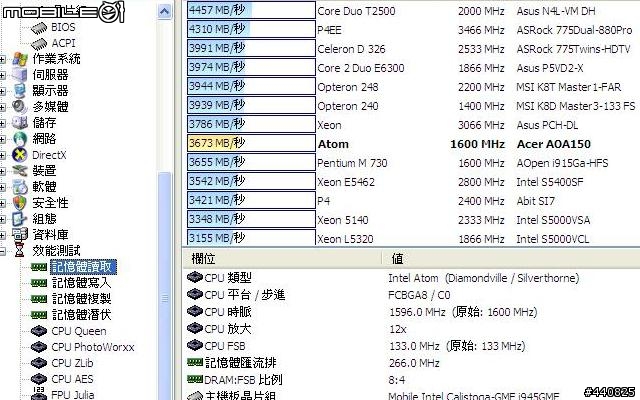Click the CPU ZLib chip icon
The width and height of the screenshot is (640, 400).
click(x=39, y=363)
